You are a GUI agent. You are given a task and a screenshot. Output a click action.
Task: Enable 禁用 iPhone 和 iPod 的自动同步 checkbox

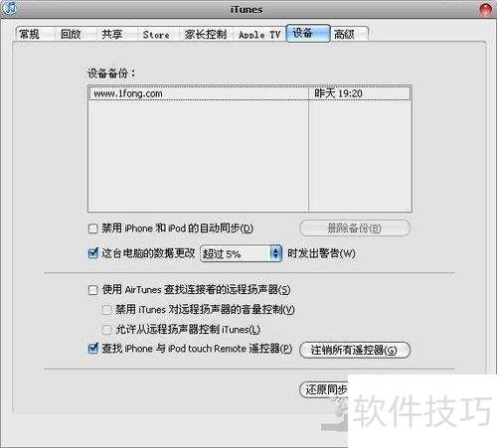pos(93,228)
